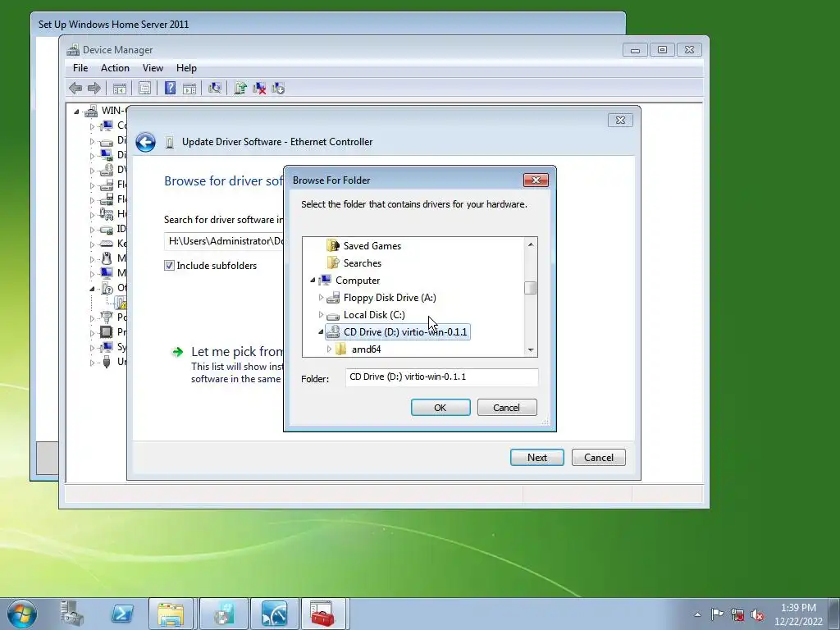Expand the amd64 folder node
This screenshot has height=630, width=840.
pyautogui.click(x=329, y=349)
